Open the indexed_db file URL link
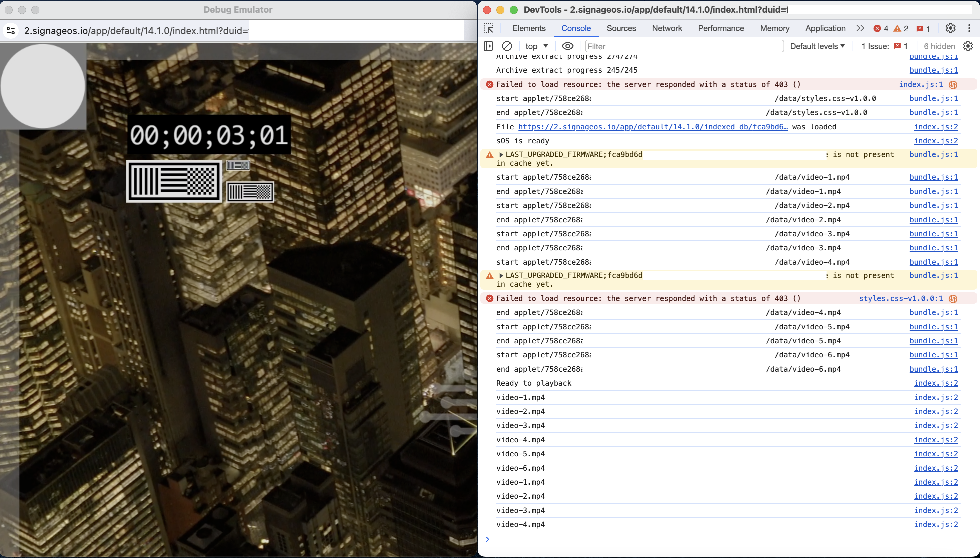 pyautogui.click(x=652, y=126)
